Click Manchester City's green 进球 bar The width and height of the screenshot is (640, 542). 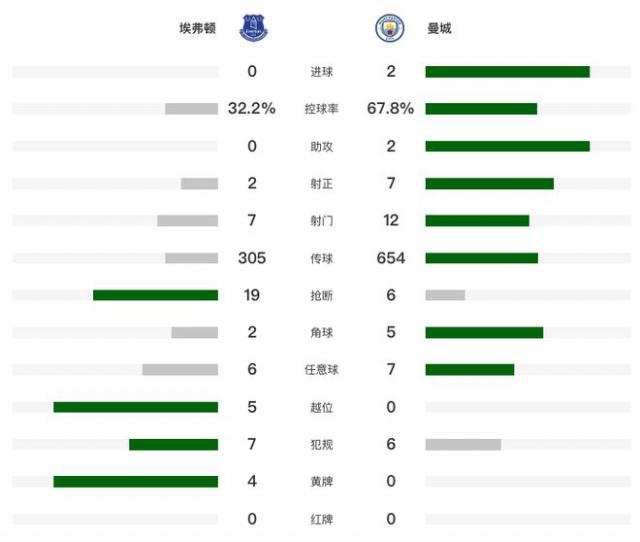coord(507,72)
